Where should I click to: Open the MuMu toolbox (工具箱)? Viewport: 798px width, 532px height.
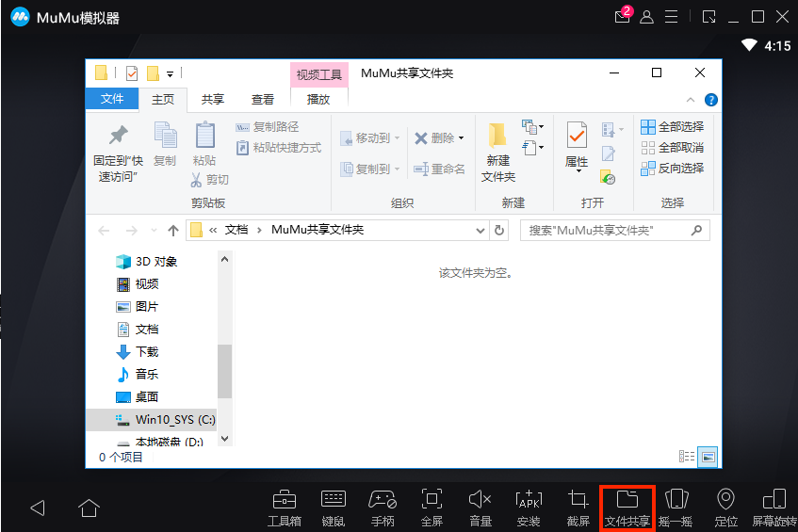click(x=285, y=508)
